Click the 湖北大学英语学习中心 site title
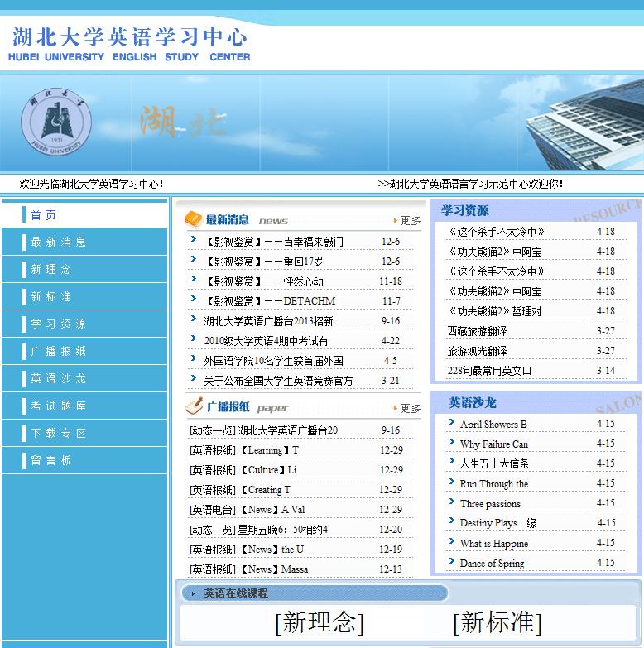Viewport: 644px width, 648px height. click(x=129, y=37)
